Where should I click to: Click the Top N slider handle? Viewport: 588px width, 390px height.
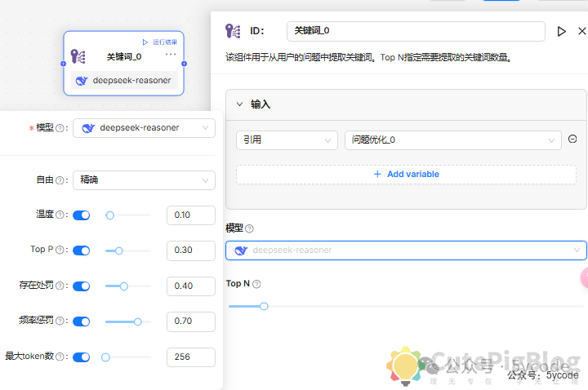pyautogui.click(x=264, y=306)
